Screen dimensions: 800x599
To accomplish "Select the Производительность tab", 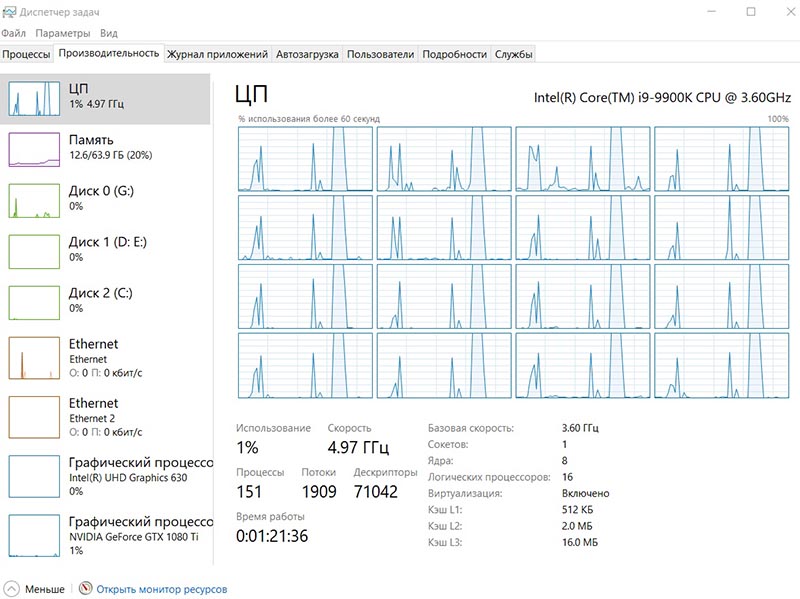I will pyautogui.click(x=109, y=53).
